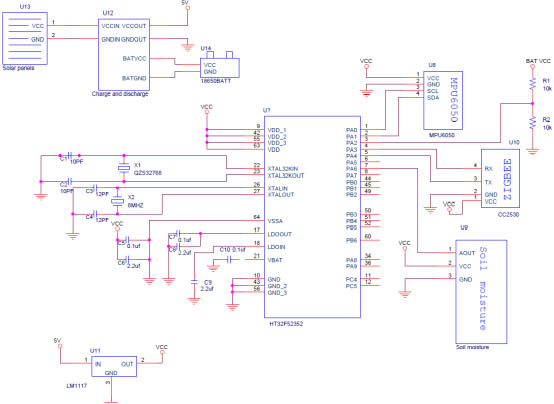Screen dimensions: 554x404
Task: Select resistor R2 10k
Action: pyautogui.click(x=532, y=123)
